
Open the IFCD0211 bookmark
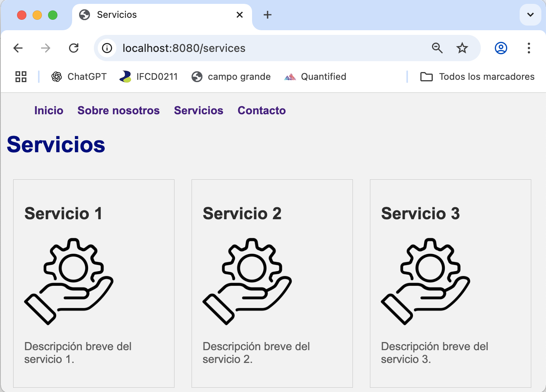point(149,76)
